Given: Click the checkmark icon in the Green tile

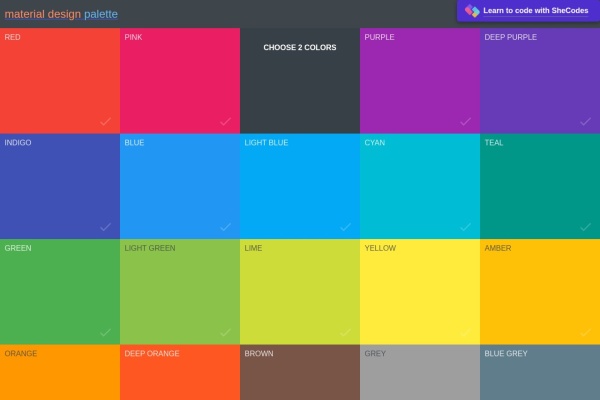Looking at the screenshot, I should tap(106, 332).
